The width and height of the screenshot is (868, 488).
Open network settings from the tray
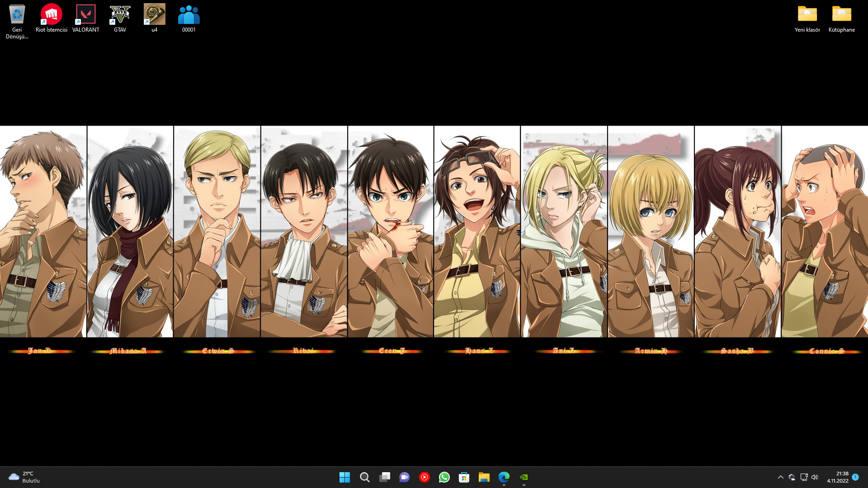click(804, 477)
